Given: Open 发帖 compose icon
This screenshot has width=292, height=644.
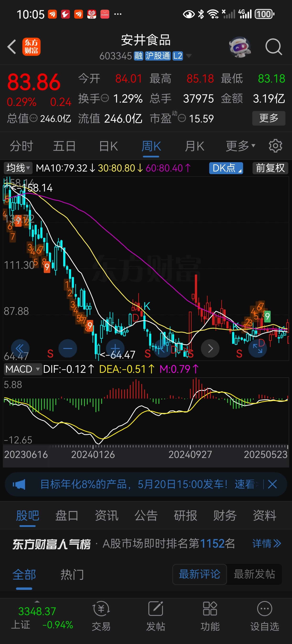Looking at the screenshot, I should tap(156, 616).
